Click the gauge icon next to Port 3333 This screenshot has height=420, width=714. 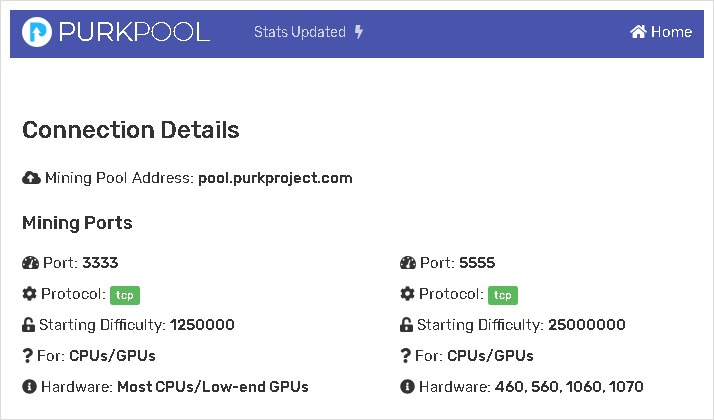(x=31, y=263)
